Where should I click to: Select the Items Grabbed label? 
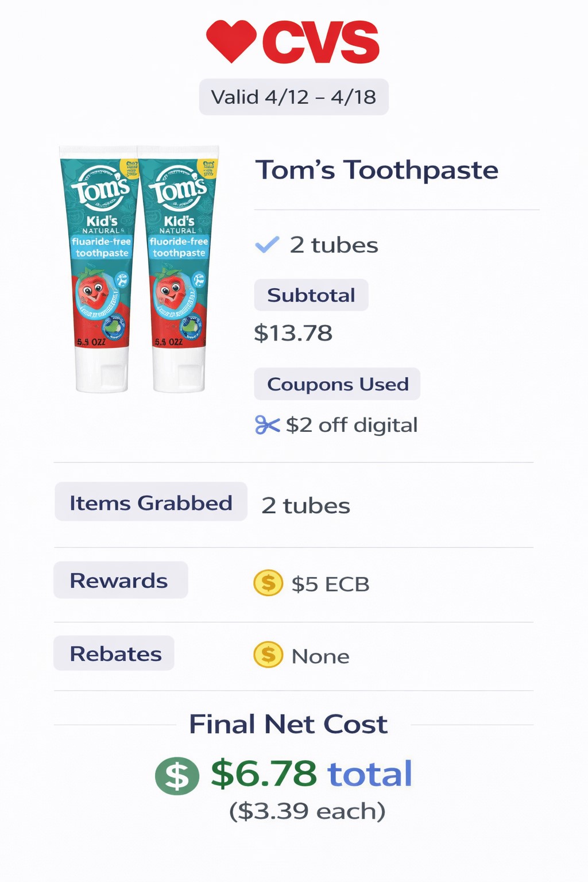coord(150,502)
